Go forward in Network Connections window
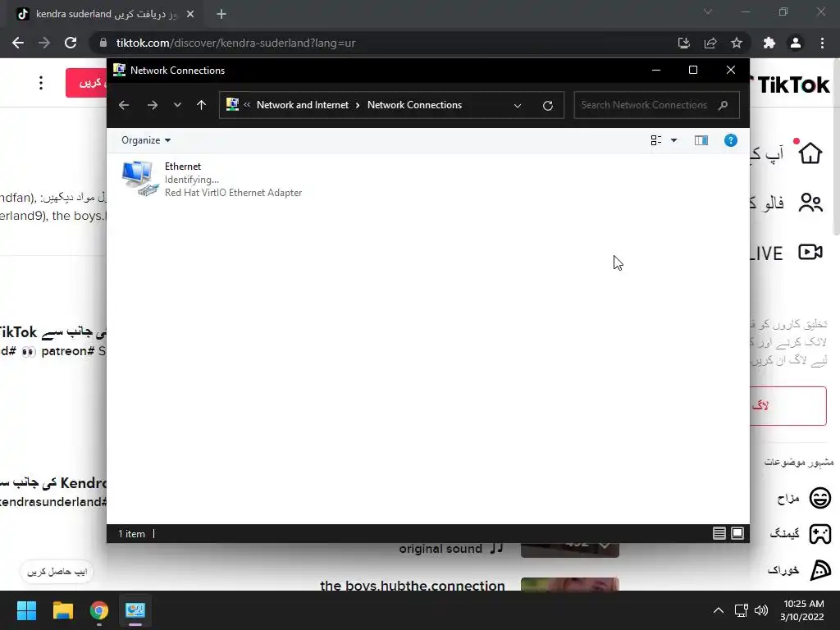The image size is (840, 630). coord(152,105)
